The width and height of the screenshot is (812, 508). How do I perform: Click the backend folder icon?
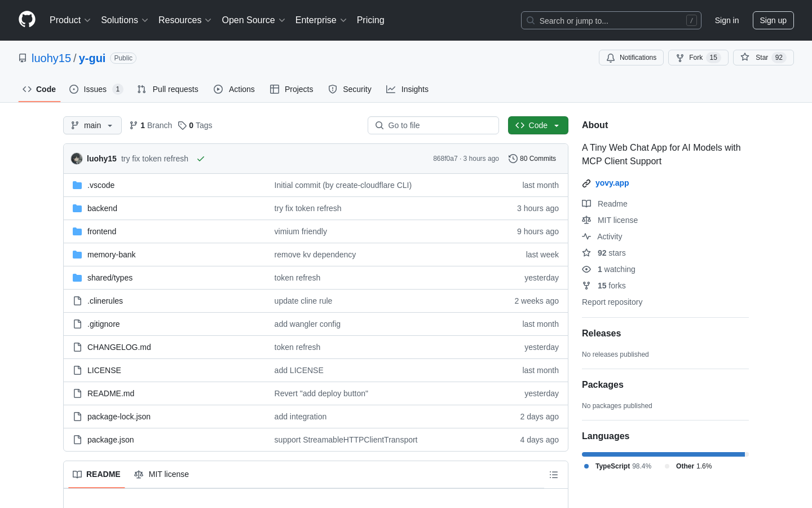pos(77,208)
